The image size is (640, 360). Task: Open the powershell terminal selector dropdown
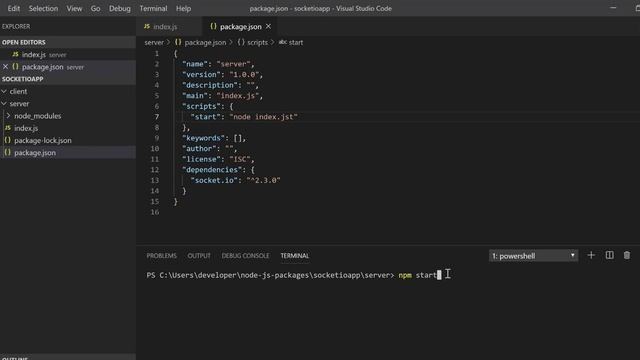click(x=533, y=256)
